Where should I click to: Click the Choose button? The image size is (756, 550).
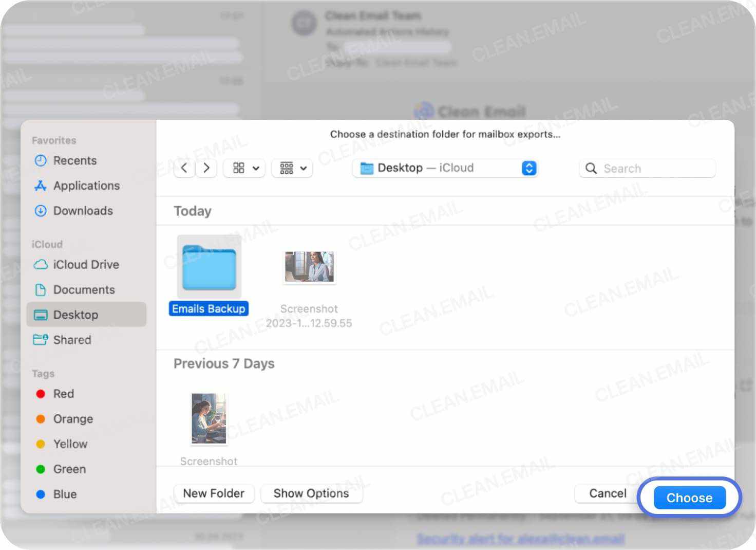point(689,497)
